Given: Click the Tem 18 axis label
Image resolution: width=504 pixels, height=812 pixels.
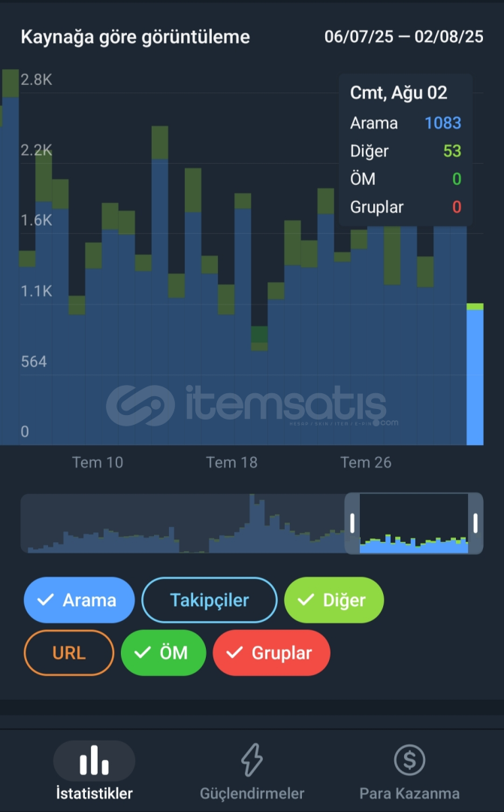Looking at the screenshot, I should tap(232, 462).
